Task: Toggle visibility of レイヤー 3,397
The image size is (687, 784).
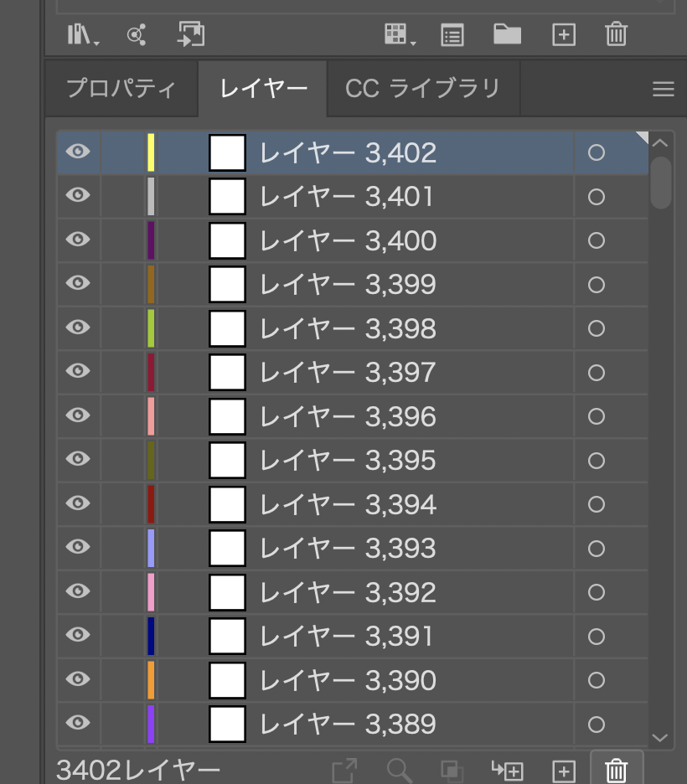Action: (78, 371)
